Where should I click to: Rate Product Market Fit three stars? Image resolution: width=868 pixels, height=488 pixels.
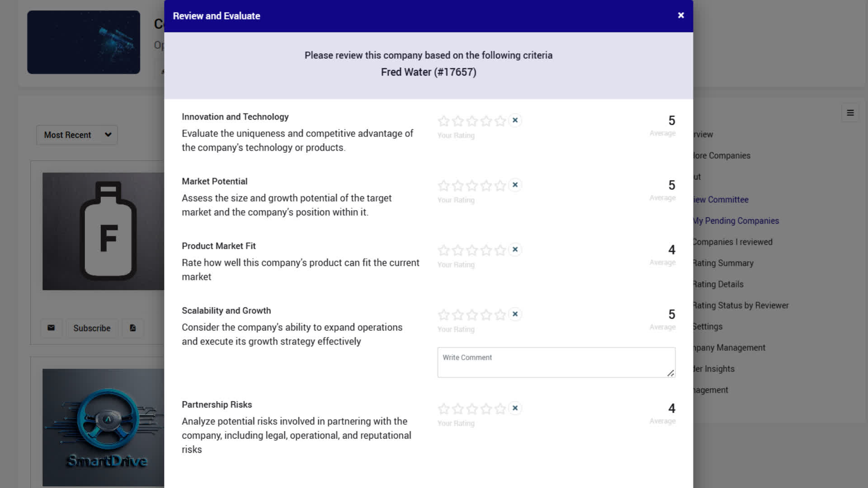pos(472,250)
